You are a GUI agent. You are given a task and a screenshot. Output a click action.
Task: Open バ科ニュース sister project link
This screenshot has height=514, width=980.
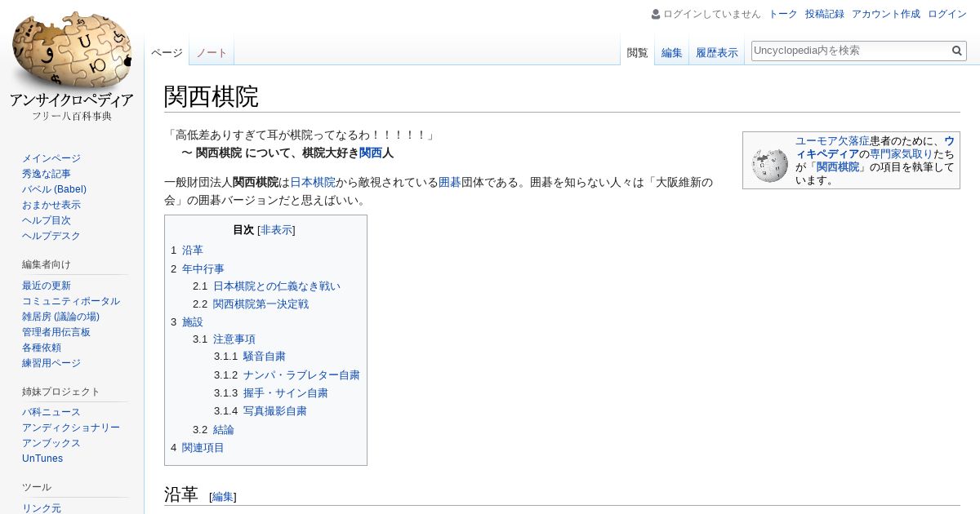51,412
